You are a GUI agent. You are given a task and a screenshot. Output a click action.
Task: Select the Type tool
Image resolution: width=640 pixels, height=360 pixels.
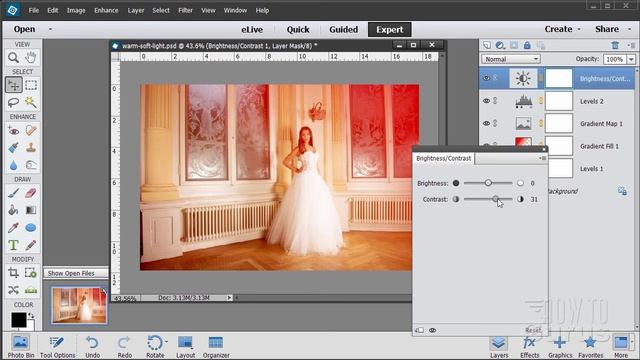tap(13, 245)
